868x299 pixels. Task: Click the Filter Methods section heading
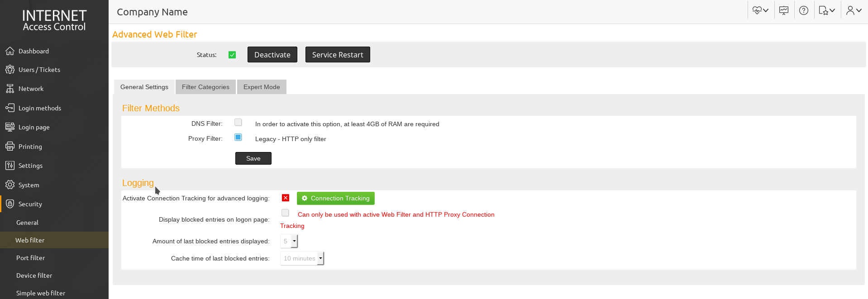click(151, 108)
